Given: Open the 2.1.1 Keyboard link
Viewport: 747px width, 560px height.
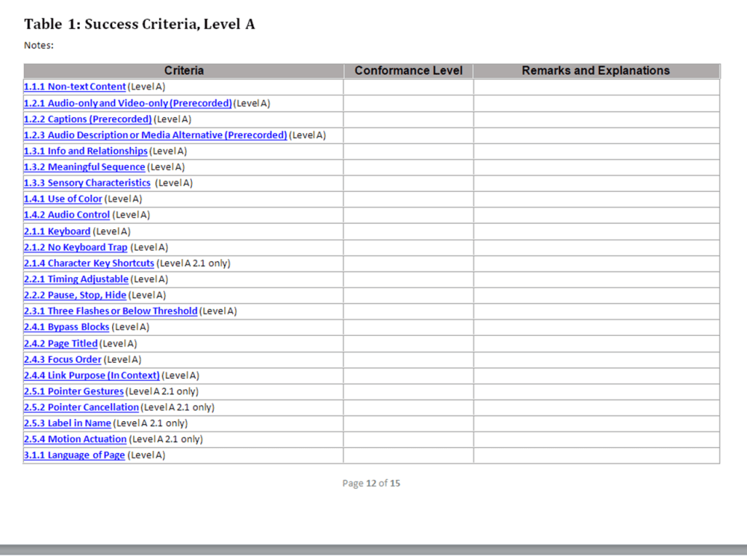Looking at the screenshot, I should pyautogui.click(x=58, y=231).
